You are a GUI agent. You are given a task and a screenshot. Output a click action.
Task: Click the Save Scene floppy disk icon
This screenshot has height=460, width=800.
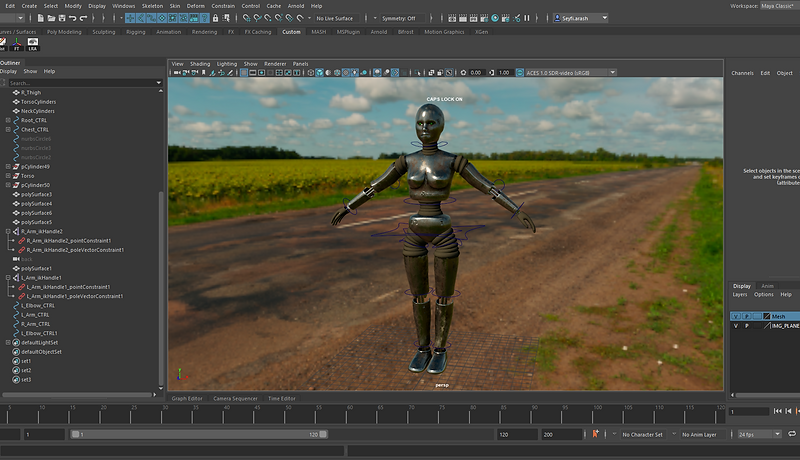[x=62, y=18]
